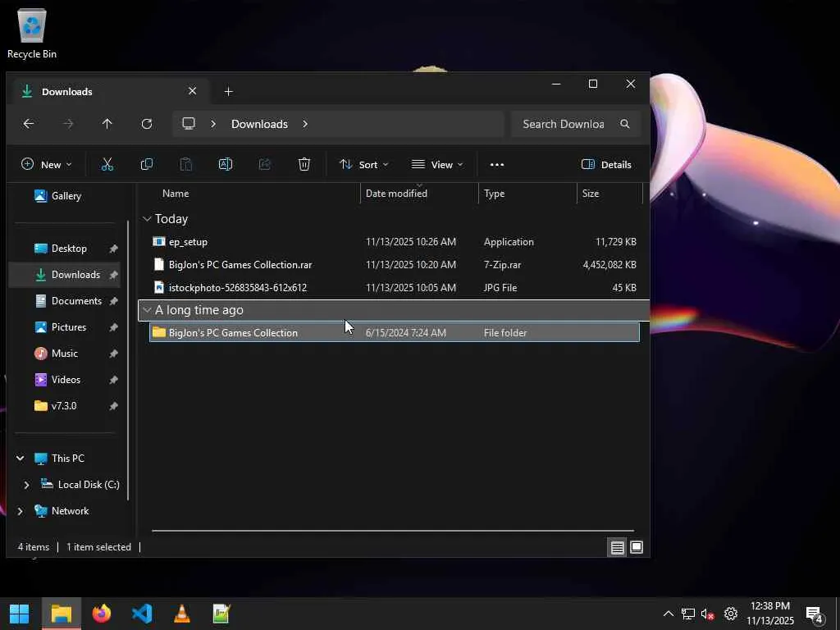Select the Downloads tab
840x630 pixels.
coord(109,92)
